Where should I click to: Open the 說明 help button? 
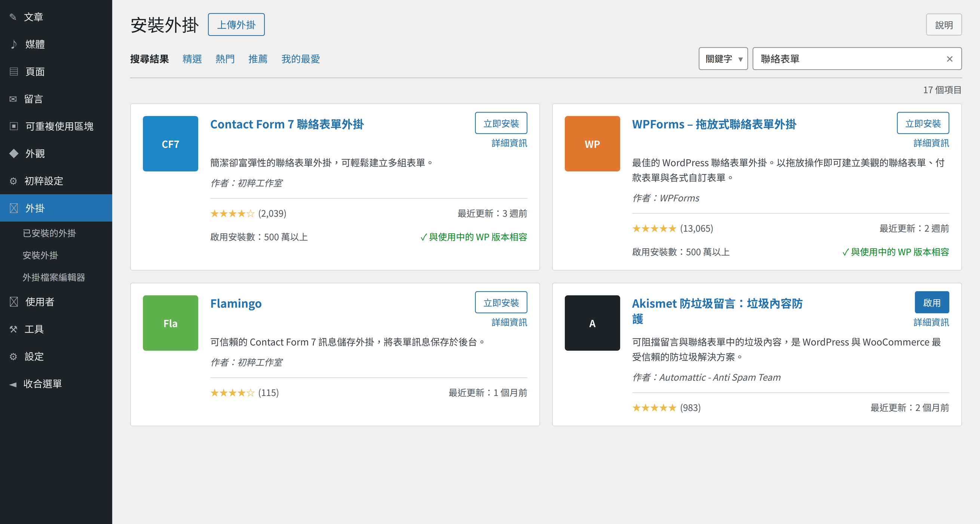944,25
